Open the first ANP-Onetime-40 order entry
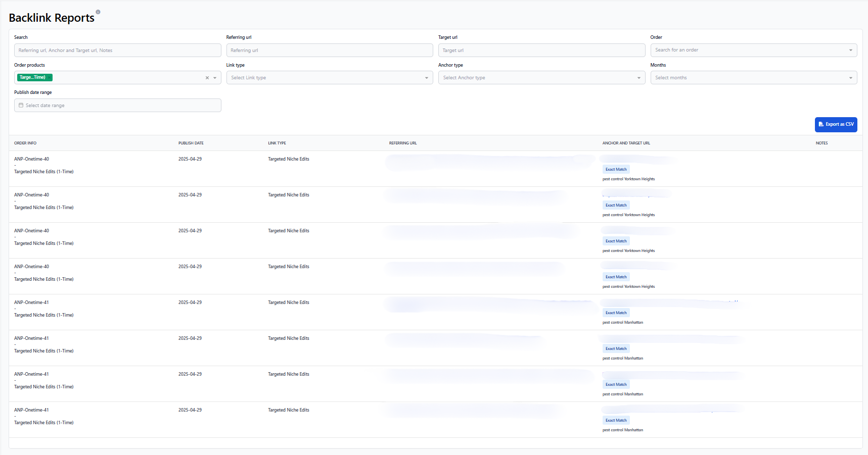 (x=31, y=159)
